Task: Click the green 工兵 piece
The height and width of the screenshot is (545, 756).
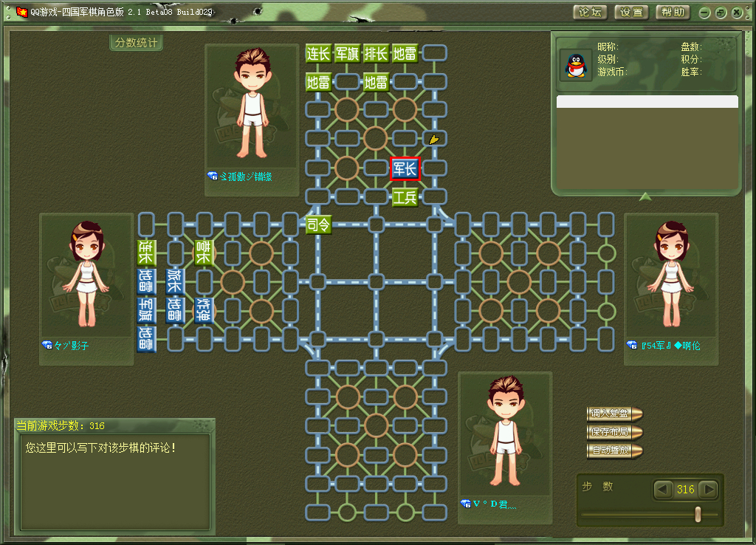Action: tap(405, 196)
